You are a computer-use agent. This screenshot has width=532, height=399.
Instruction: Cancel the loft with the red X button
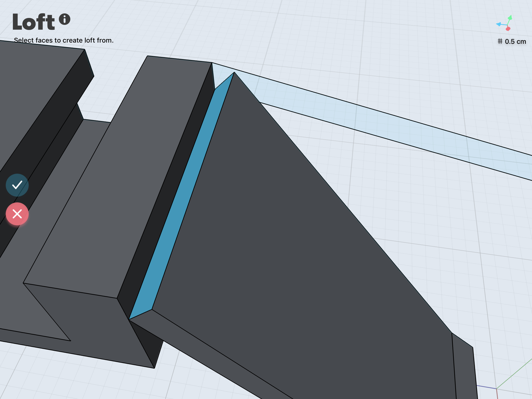[17, 214]
